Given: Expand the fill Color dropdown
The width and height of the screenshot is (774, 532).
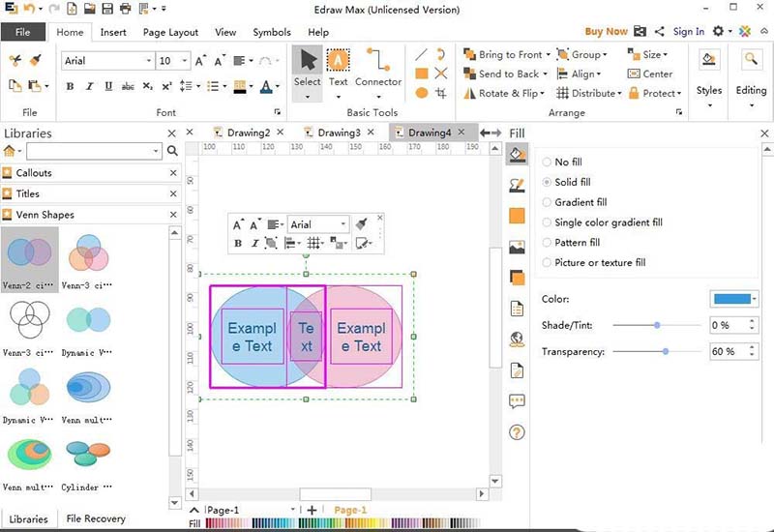Looking at the screenshot, I should coord(755,299).
